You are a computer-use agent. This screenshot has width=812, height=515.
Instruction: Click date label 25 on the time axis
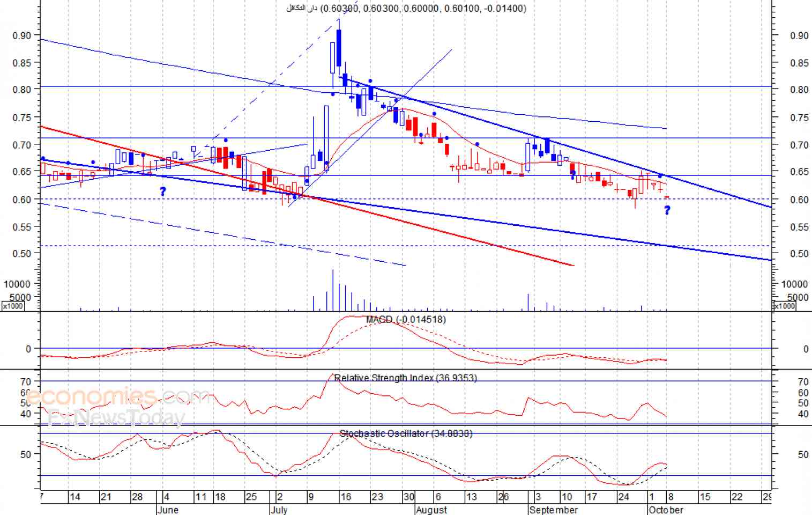pos(251,497)
